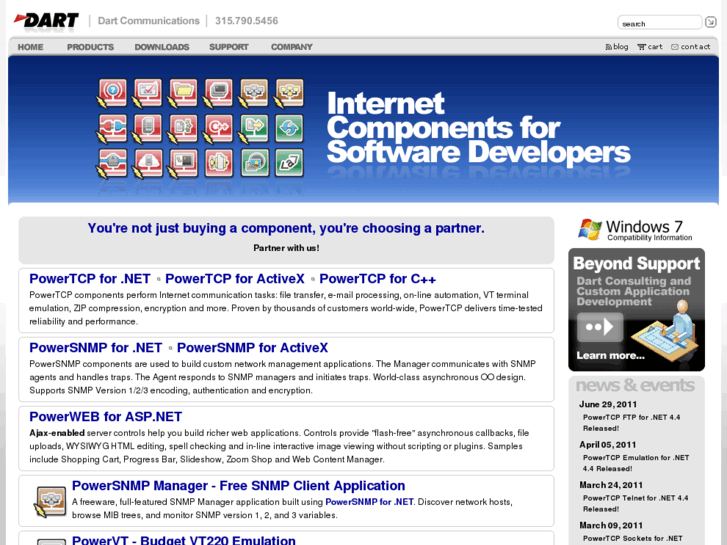727x545 pixels.
Task: Open the PRODUCTS menu
Action: (90, 47)
